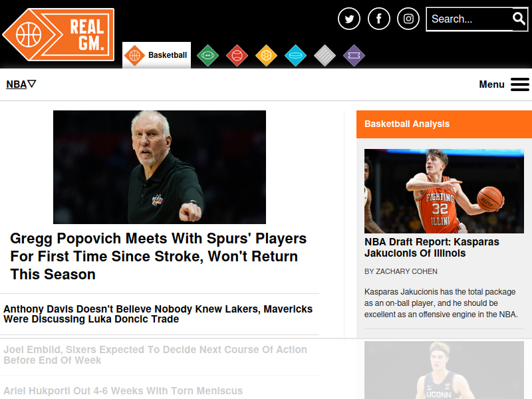Open the Kasparas Jakucionis Illinois photo

tap(444, 191)
